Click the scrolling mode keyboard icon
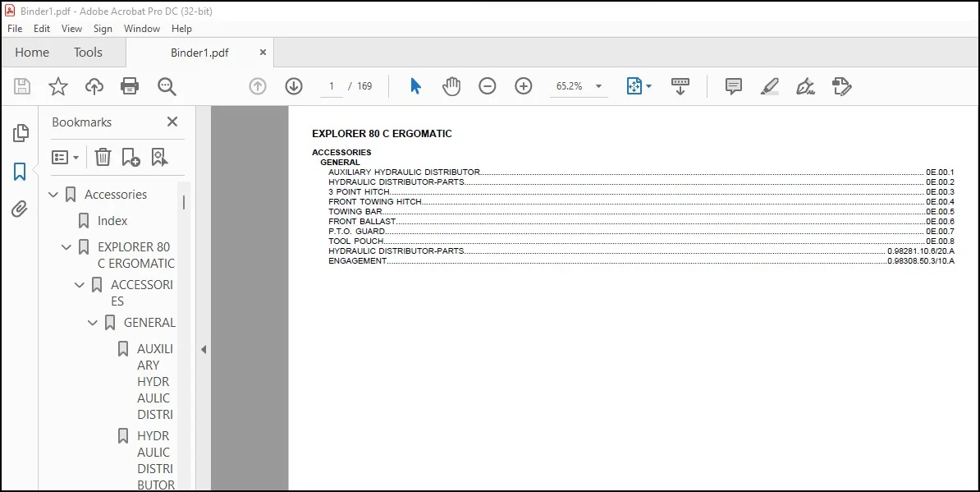This screenshot has height=492, width=980. pos(680,86)
